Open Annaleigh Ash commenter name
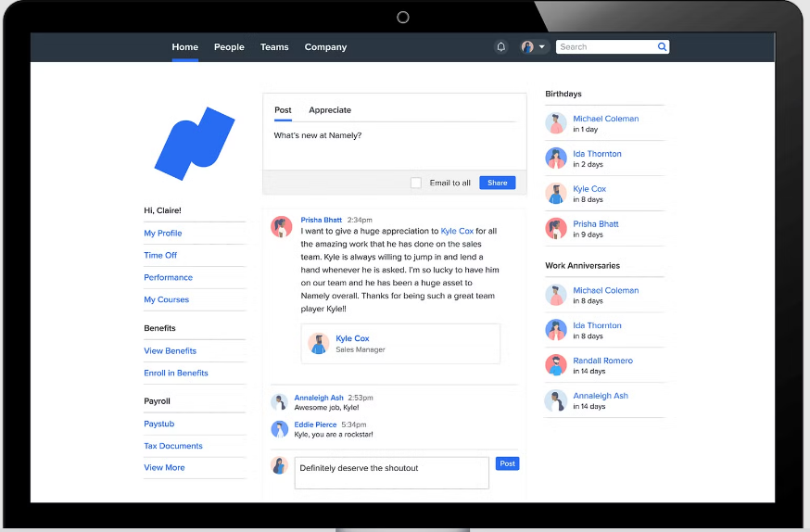The height and width of the screenshot is (532, 810). pos(319,398)
